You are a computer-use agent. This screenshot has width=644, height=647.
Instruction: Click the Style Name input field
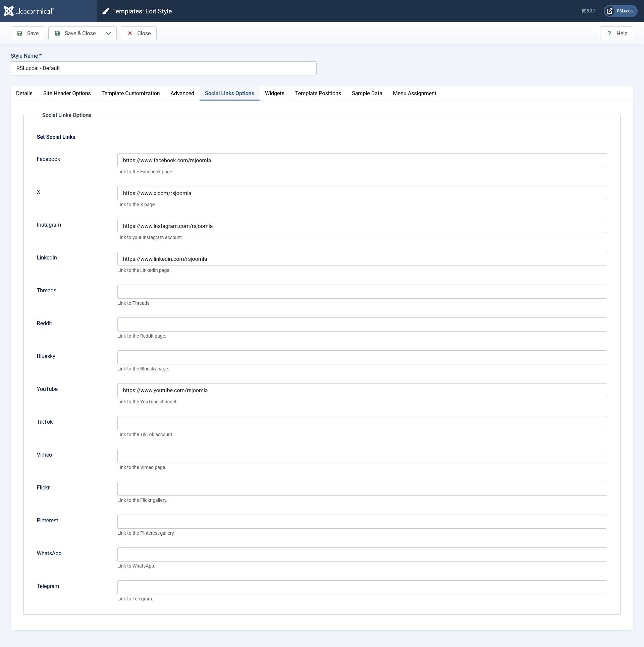tap(163, 68)
